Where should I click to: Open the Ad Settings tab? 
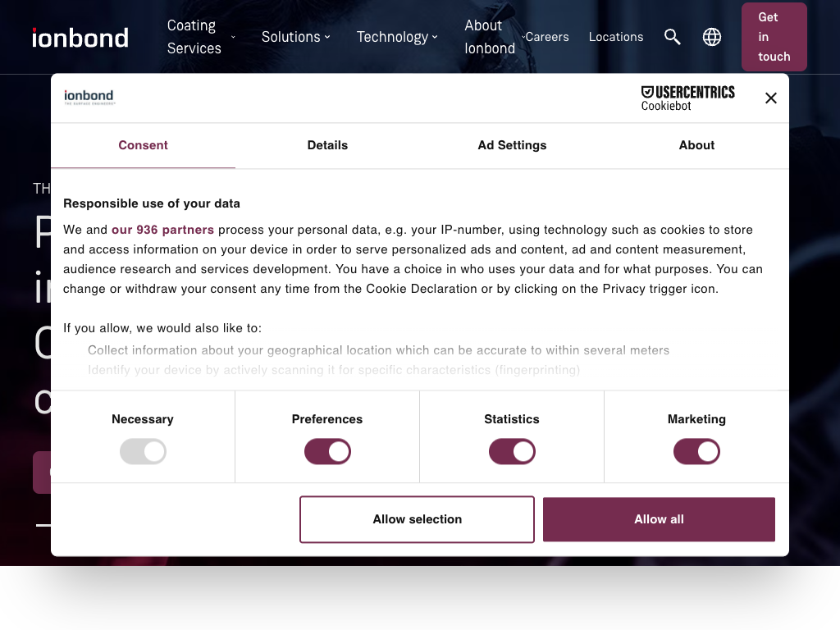[x=512, y=145]
